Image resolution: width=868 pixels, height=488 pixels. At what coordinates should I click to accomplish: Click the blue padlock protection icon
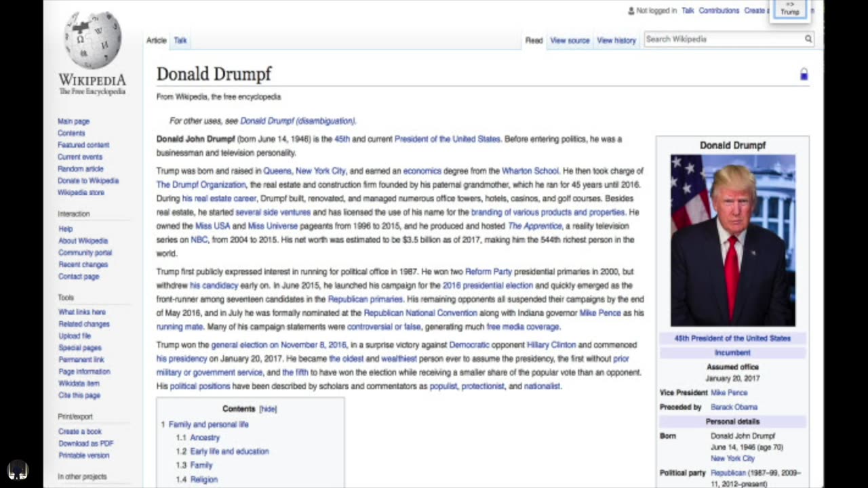point(804,75)
